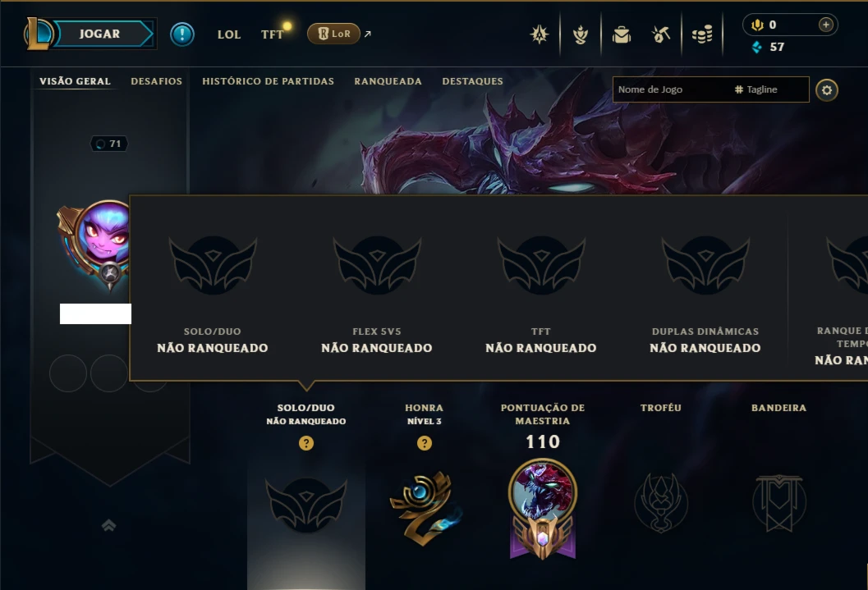Select the RANQUEADA tab
Viewport: 868px width, 590px height.
pyautogui.click(x=388, y=81)
